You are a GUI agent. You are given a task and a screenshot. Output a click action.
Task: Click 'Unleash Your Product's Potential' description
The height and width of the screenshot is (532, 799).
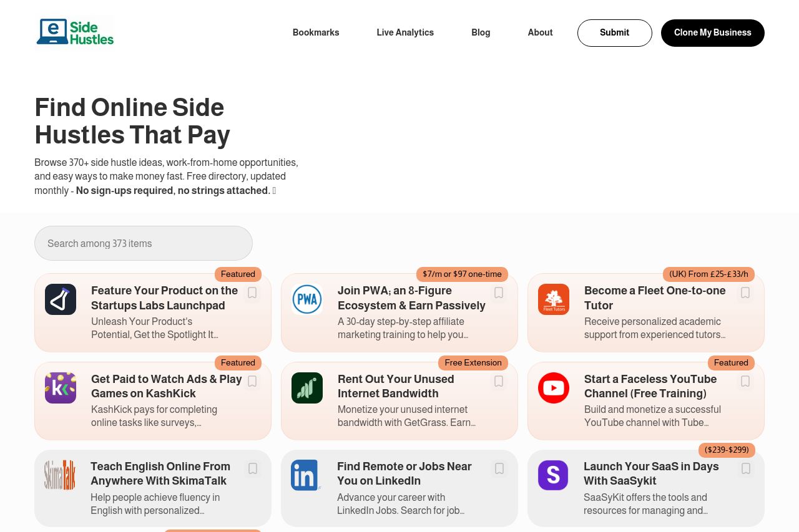click(x=155, y=328)
